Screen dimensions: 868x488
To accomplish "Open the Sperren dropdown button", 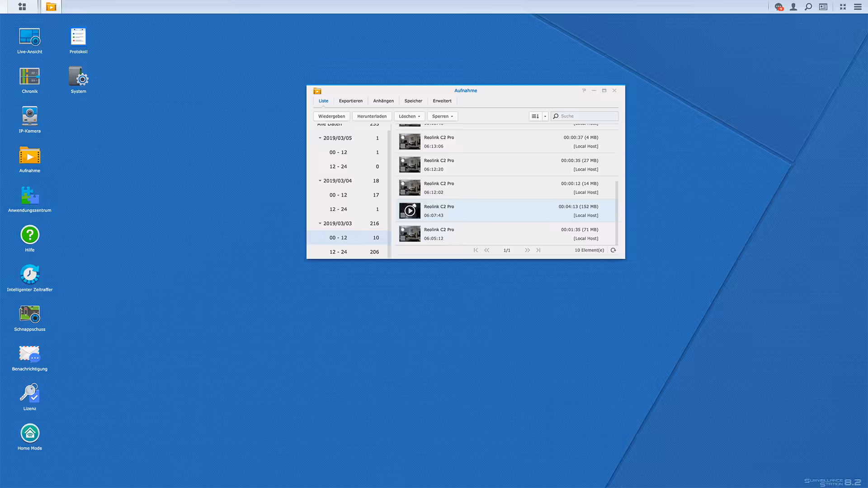I will click(x=442, y=116).
